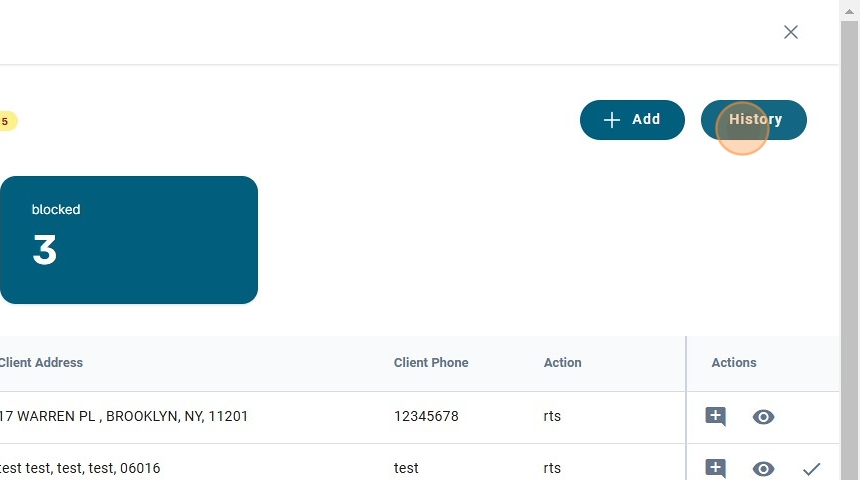Open the History view
Image resolution: width=860 pixels, height=480 pixels.
pos(754,120)
